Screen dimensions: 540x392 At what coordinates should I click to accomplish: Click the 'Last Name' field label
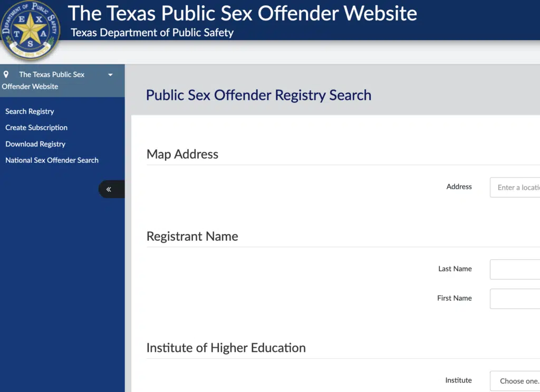click(x=455, y=269)
